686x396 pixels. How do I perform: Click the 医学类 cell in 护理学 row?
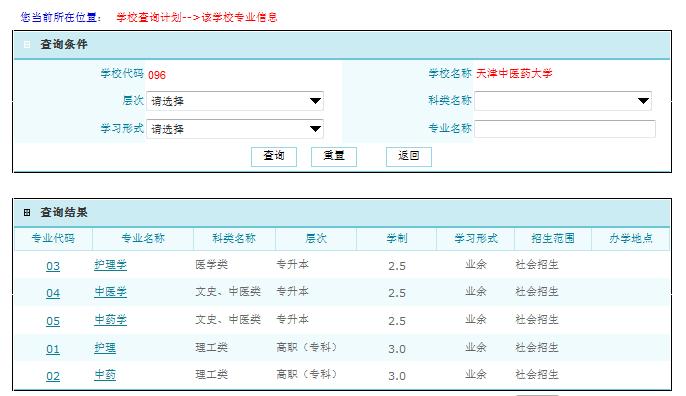(x=211, y=265)
